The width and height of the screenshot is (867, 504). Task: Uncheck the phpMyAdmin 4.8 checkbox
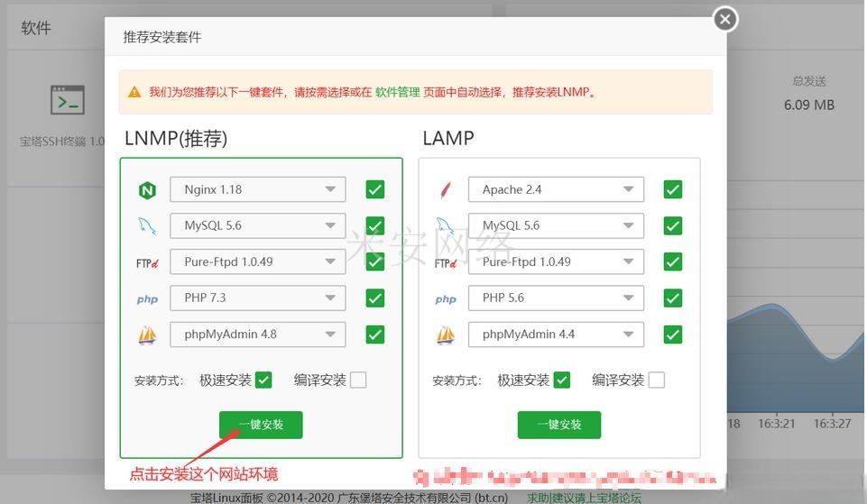pos(375,334)
